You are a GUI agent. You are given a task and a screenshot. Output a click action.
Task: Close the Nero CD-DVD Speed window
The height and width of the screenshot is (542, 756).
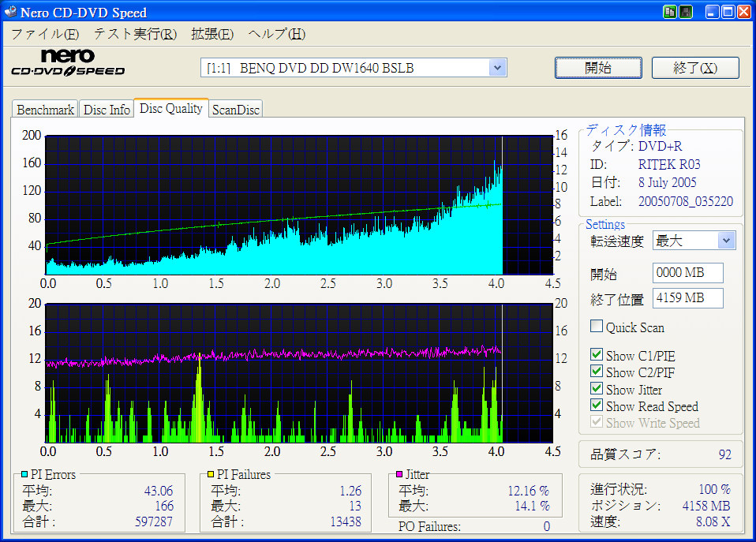744,12
